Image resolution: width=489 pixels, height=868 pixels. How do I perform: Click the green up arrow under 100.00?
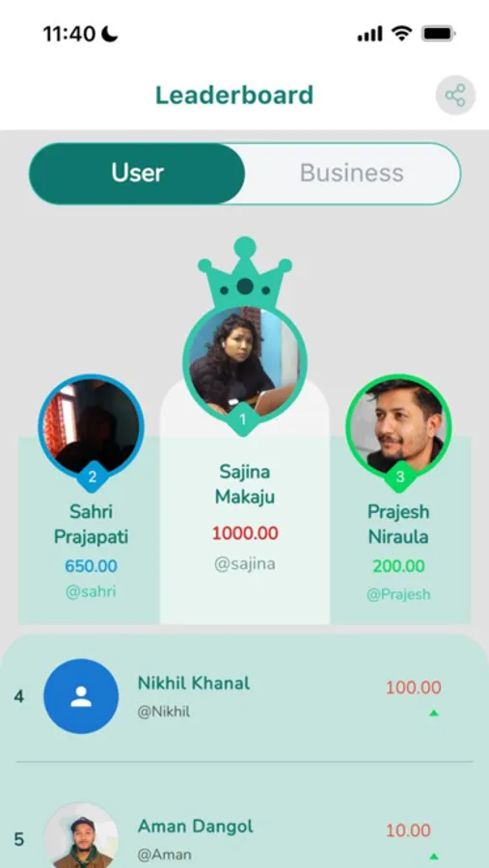pyautogui.click(x=434, y=713)
